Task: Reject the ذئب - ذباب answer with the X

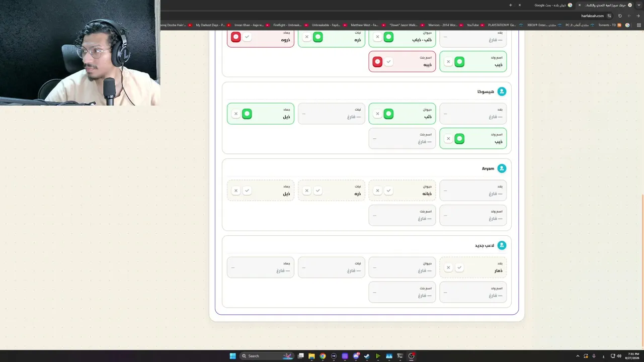Action: pyautogui.click(x=377, y=37)
